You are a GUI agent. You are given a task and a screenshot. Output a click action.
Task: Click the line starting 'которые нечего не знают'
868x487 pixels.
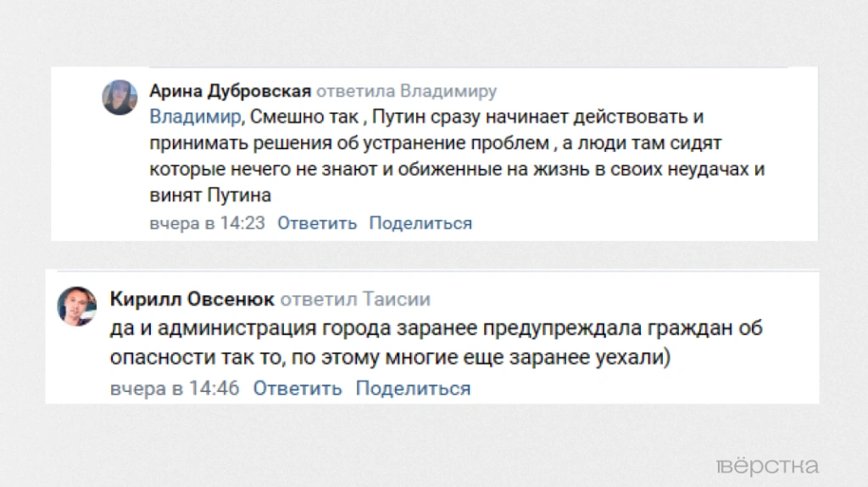click(457, 168)
